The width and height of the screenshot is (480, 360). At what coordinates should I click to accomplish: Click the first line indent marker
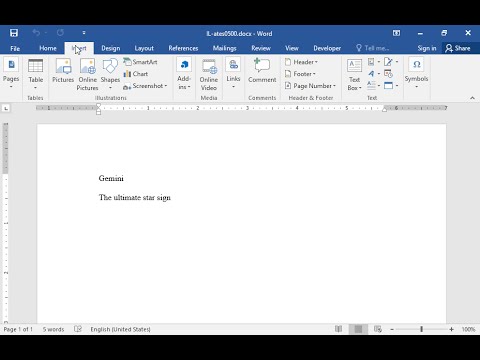pyautogui.click(x=98, y=106)
